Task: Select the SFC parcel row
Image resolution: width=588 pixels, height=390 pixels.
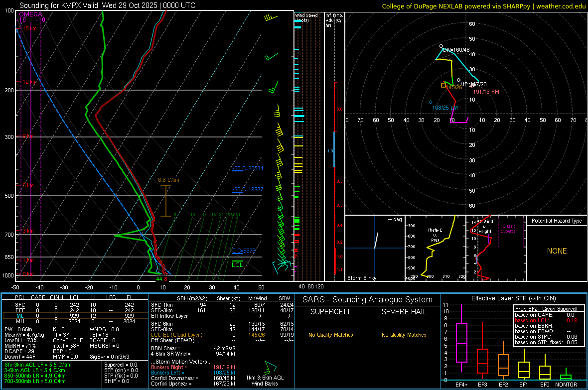Action: click(x=75, y=305)
